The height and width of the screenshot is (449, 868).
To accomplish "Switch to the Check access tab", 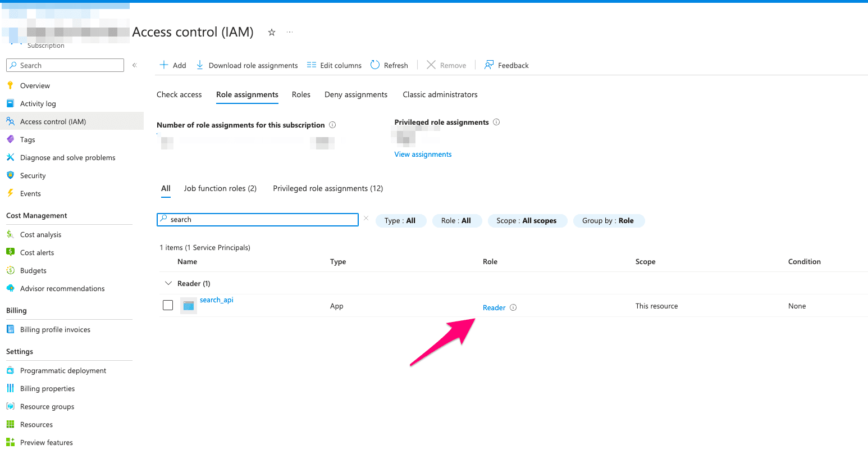I will coord(179,94).
